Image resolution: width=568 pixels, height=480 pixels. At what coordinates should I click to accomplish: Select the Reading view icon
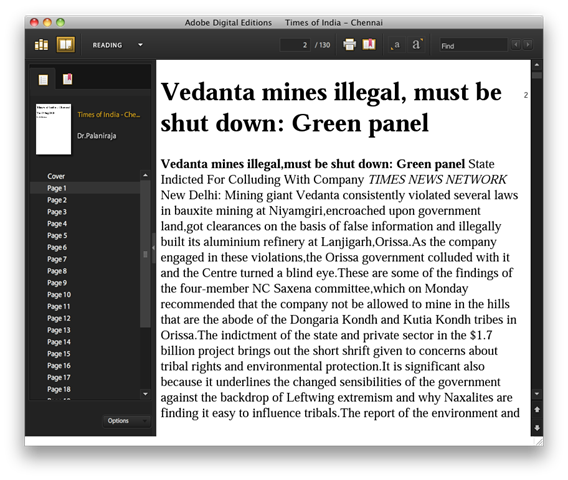(66, 45)
